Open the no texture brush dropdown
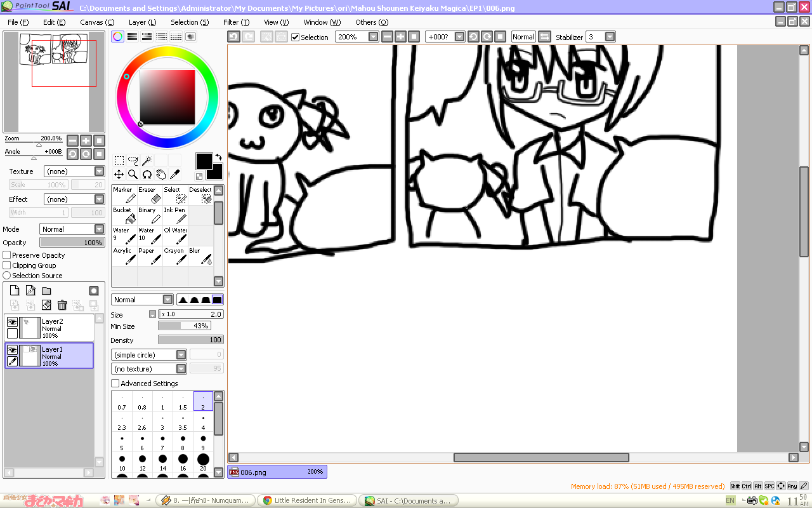The width and height of the screenshot is (812, 508). pyautogui.click(x=149, y=369)
